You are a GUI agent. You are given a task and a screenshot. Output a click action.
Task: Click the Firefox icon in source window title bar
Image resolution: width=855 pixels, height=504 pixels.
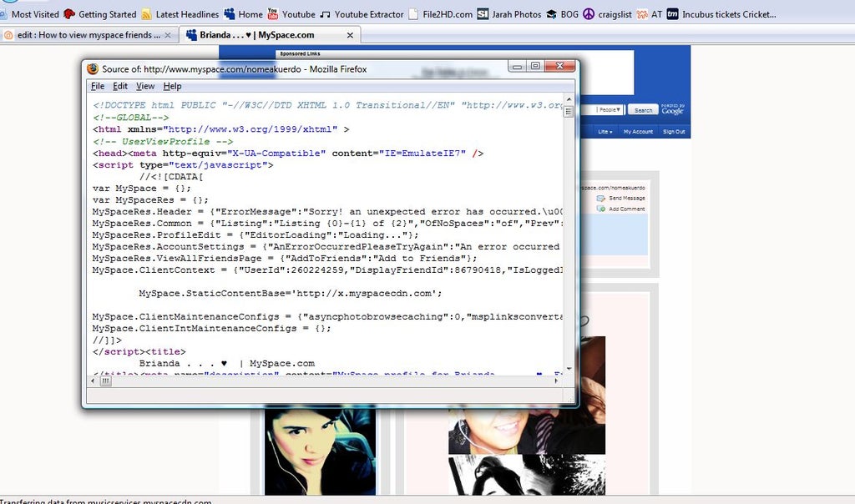[x=93, y=68]
